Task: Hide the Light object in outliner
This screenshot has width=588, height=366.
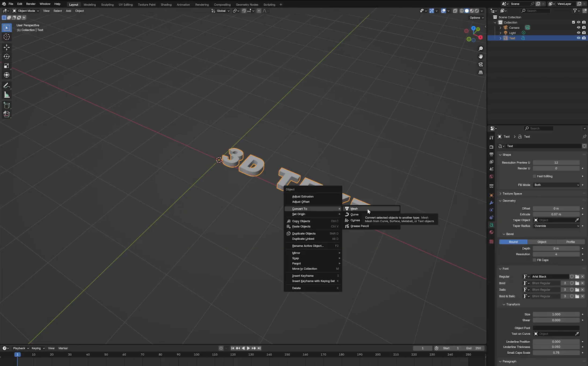Action: tap(579, 33)
